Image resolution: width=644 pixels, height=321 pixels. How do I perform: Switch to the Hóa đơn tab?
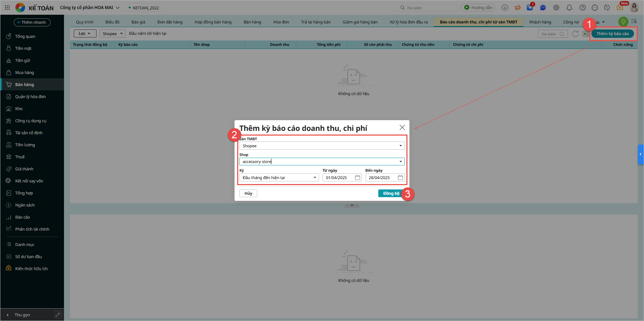click(x=281, y=22)
